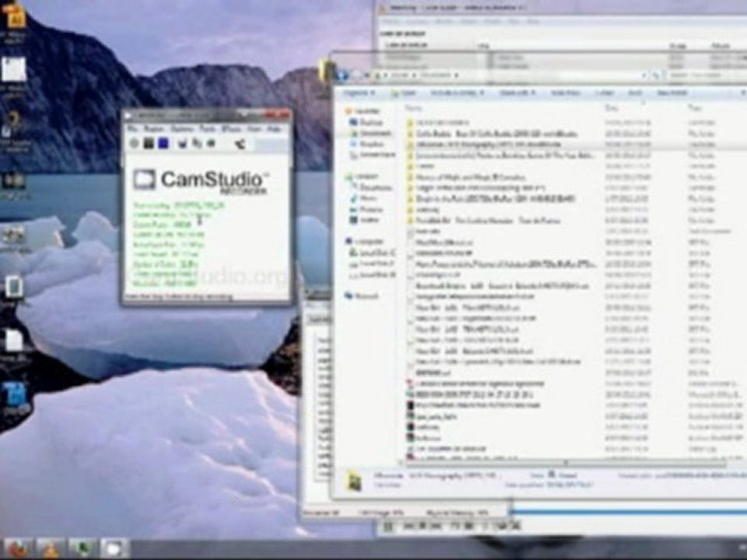Open the Tools menu in CamStudio
The image size is (747, 560).
click(x=207, y=129)
